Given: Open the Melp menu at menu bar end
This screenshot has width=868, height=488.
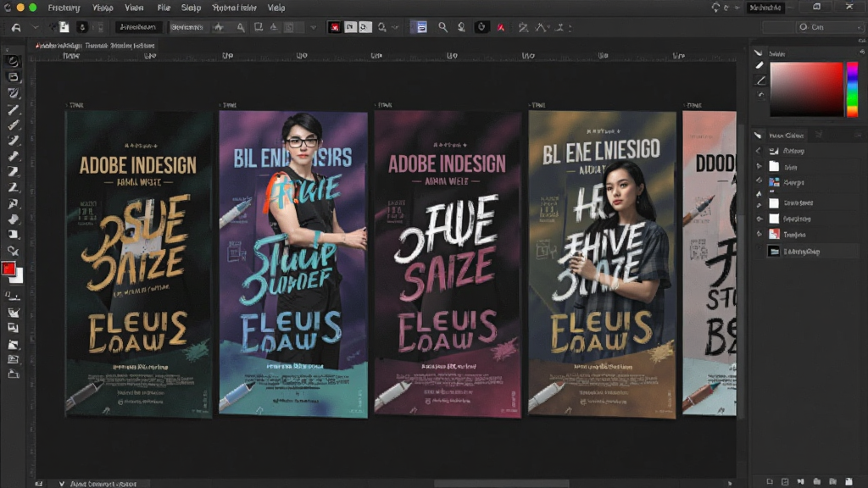Looking at the screenshot, I should pos(276,8).
